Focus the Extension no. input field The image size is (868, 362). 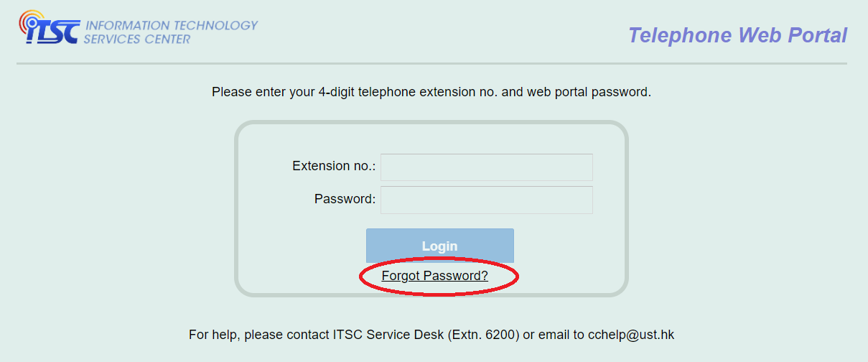point(487,167)
